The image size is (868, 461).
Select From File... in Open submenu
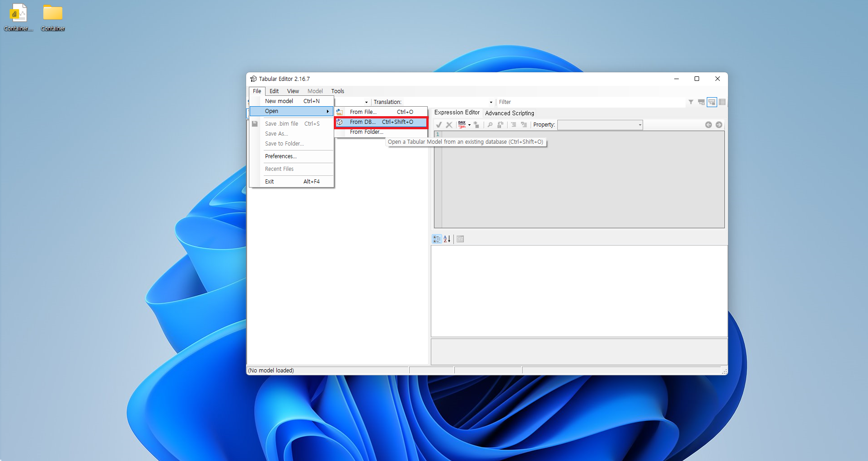(381, 112)
